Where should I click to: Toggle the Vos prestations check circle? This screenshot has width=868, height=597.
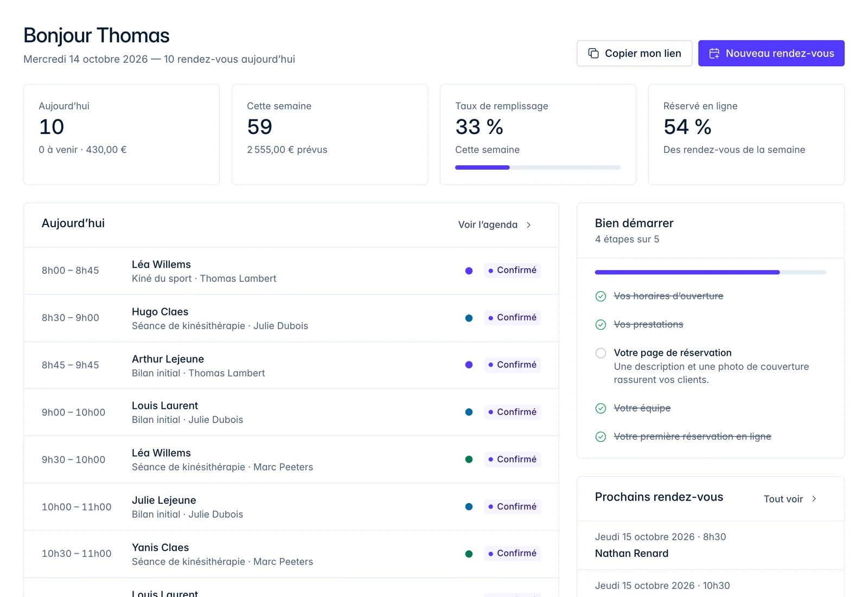click(x=601, y=325)
